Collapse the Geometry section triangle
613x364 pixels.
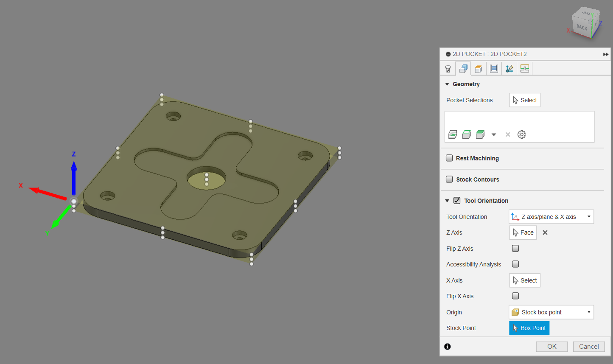click(x=447, y=84)
